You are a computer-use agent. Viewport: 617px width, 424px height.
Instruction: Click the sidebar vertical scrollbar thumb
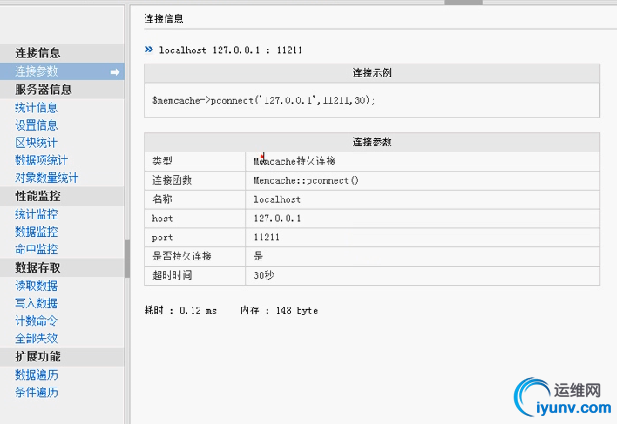(127, 258)
